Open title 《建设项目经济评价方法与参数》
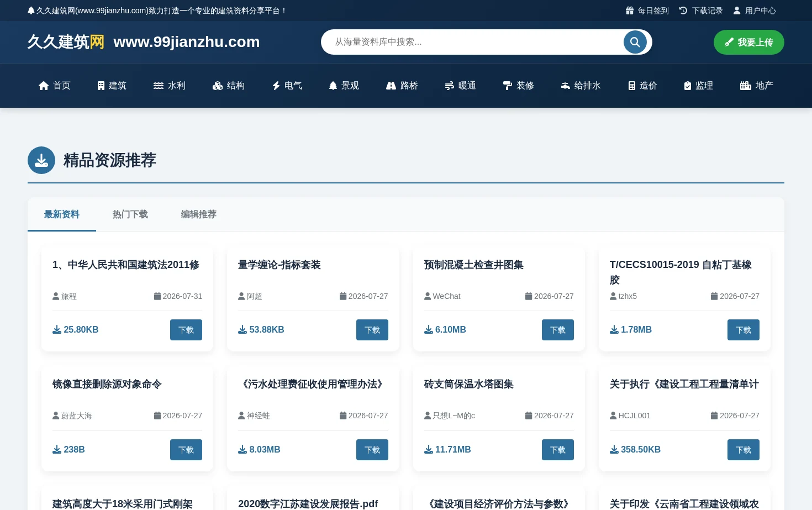Image resolution: width=812 pixels, height=510 pixels. pos(499,503)
